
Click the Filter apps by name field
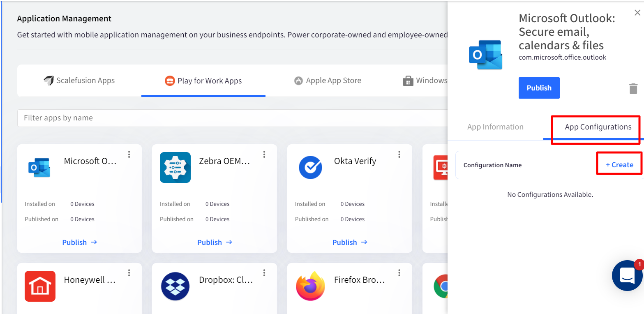point(232,118)
